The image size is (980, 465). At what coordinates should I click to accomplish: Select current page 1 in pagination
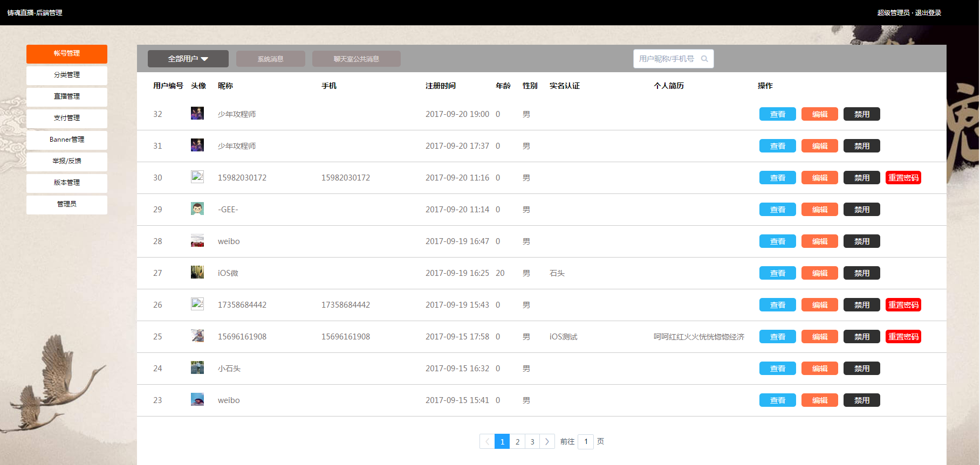(502, 442)
